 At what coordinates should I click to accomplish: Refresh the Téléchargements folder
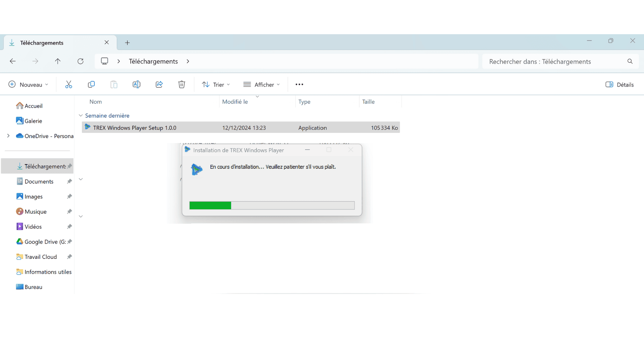click(81, 61)
